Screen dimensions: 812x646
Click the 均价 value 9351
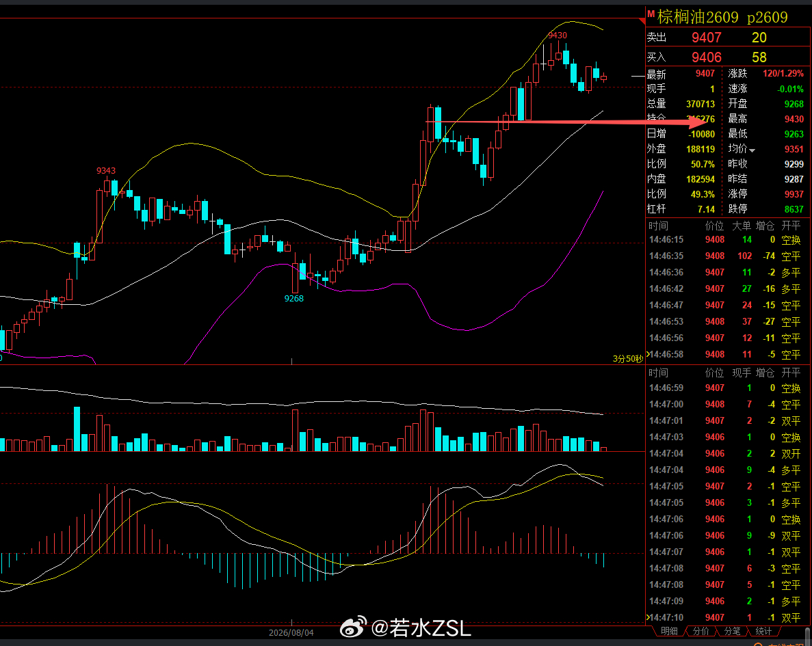(x=794, y=149)
